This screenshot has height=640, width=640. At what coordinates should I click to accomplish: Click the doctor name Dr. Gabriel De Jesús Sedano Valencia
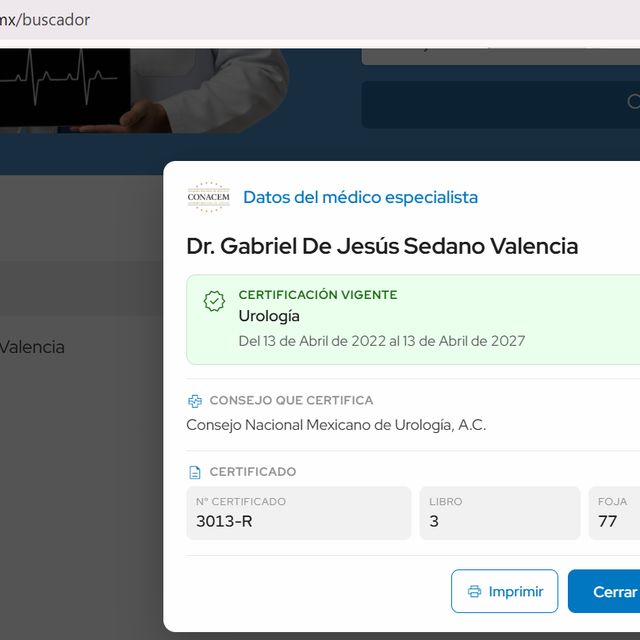(382, 246)
